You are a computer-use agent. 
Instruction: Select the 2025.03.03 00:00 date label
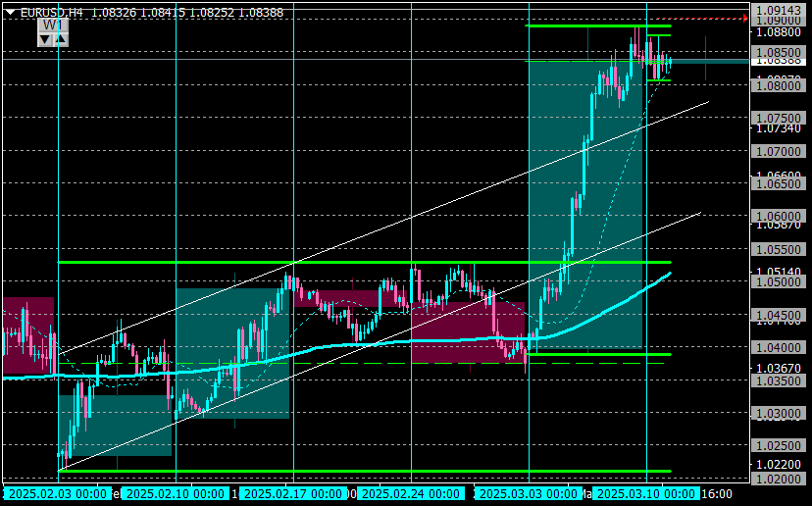click(x=529, y=493)
